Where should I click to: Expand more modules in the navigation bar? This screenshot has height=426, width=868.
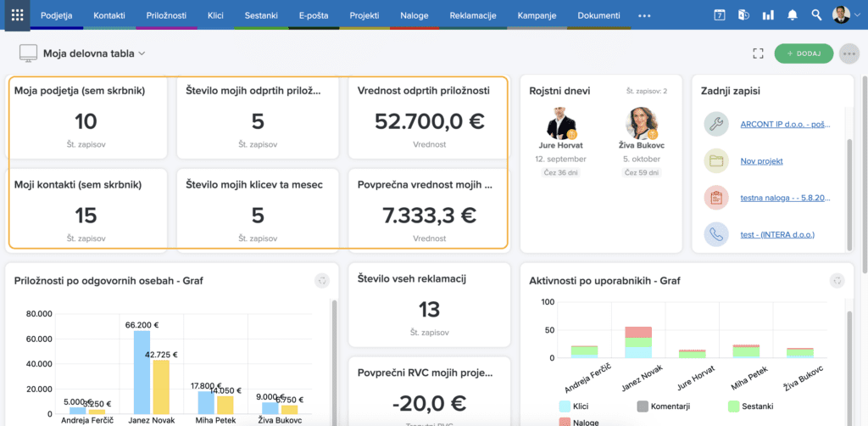coord(645,15)
